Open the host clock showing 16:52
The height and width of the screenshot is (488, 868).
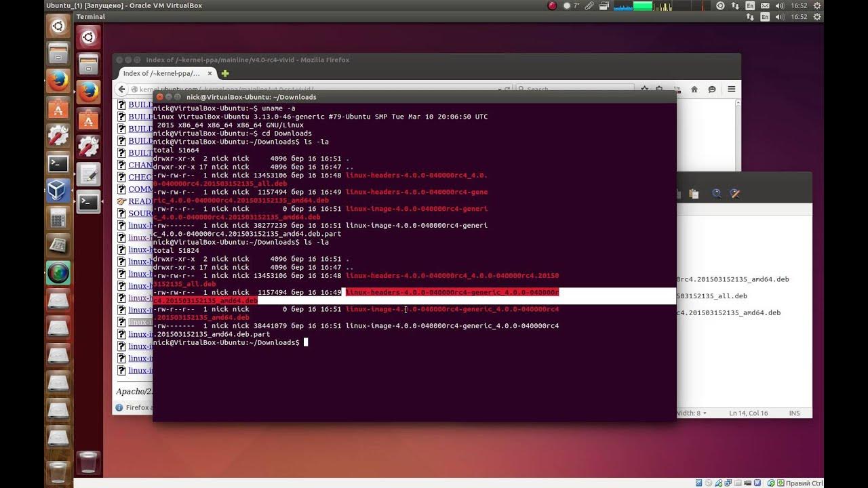(799, 5)
